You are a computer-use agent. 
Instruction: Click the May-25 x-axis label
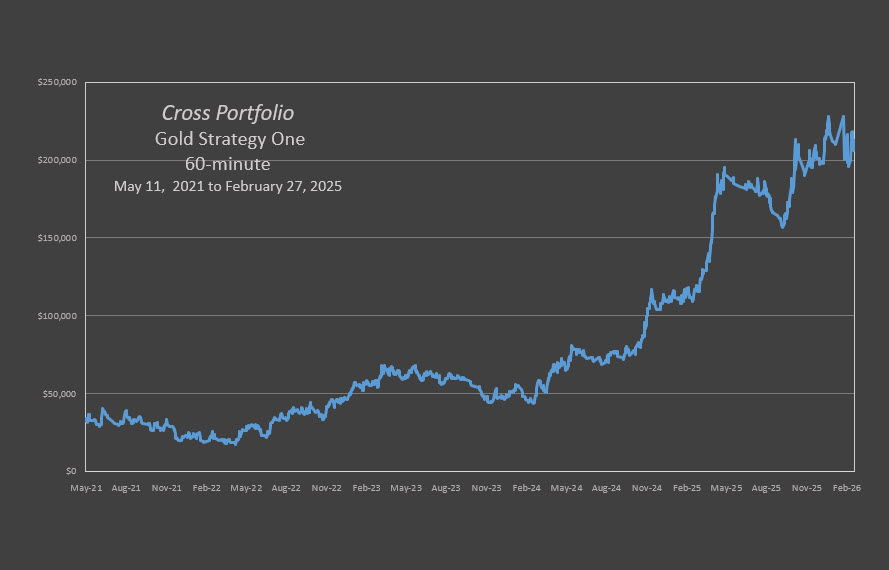727,488
